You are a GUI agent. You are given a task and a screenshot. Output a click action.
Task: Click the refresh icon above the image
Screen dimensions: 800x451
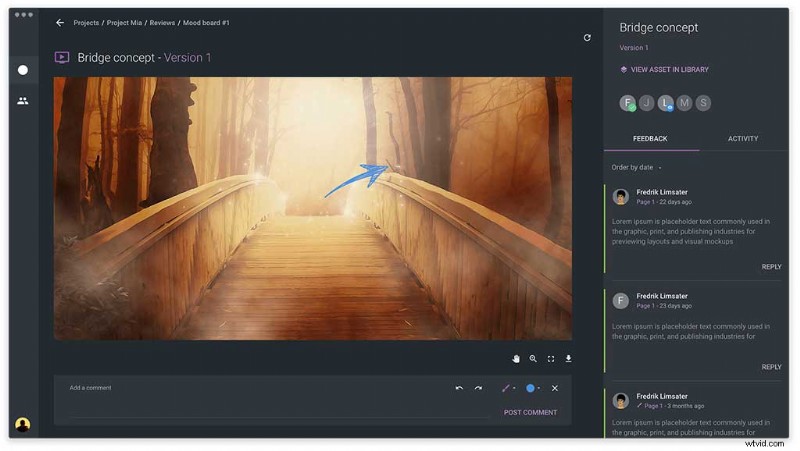[x=587, y=38]
